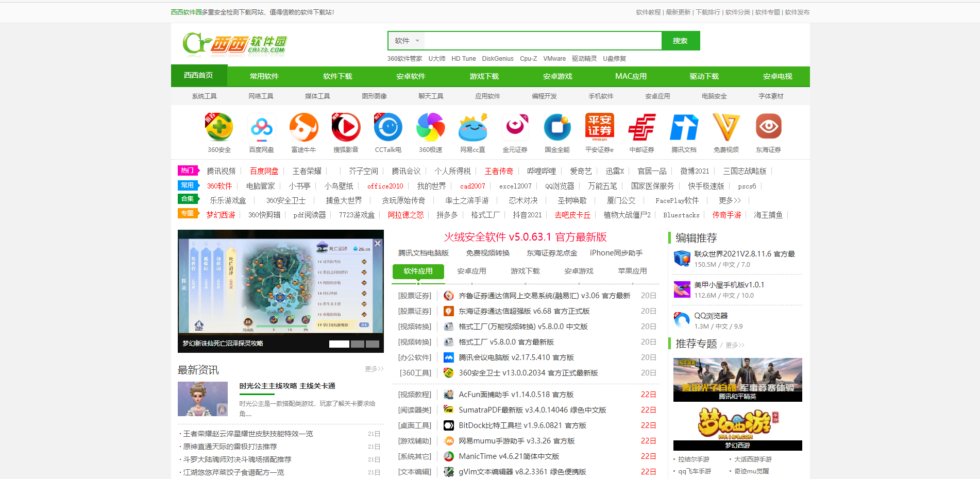Image resolution: width=980 pixels, height=479 pixels.
Task: Open 游戏下载 in nav bar
Action: pos(484,76)
